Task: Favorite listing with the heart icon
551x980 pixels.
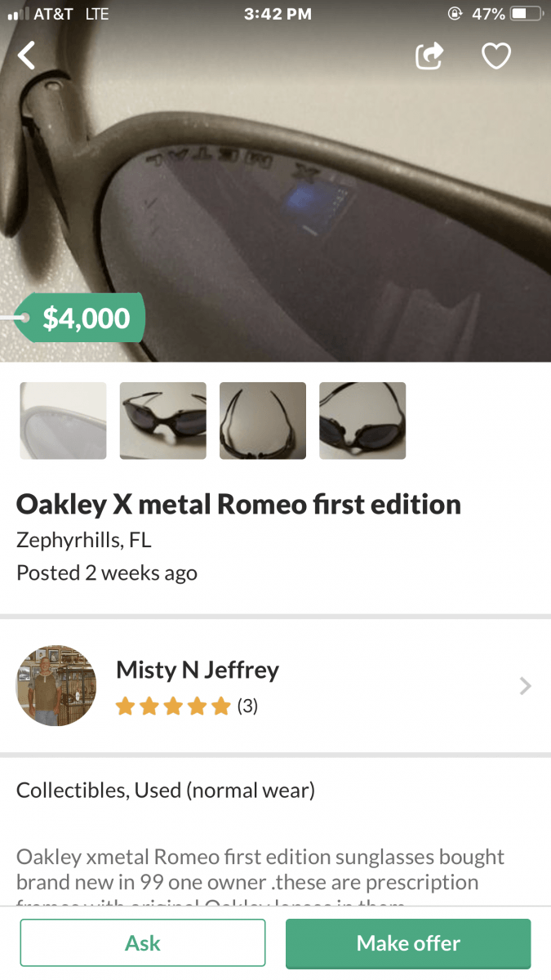Action: [x=495, y=56]
